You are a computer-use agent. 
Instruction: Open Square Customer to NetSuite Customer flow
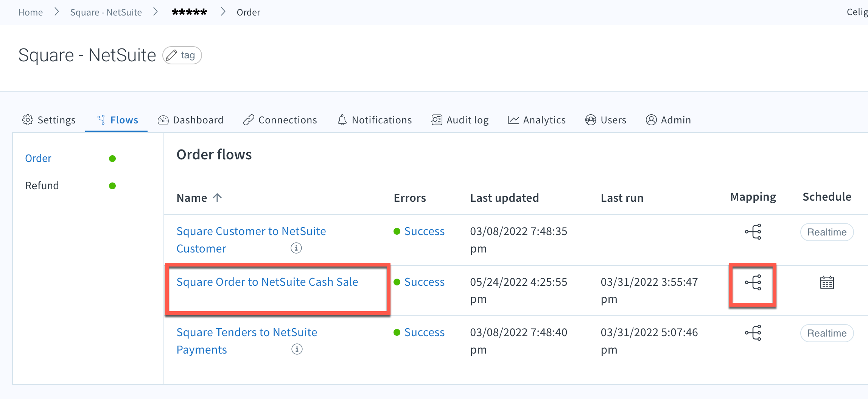pos(251,240)
